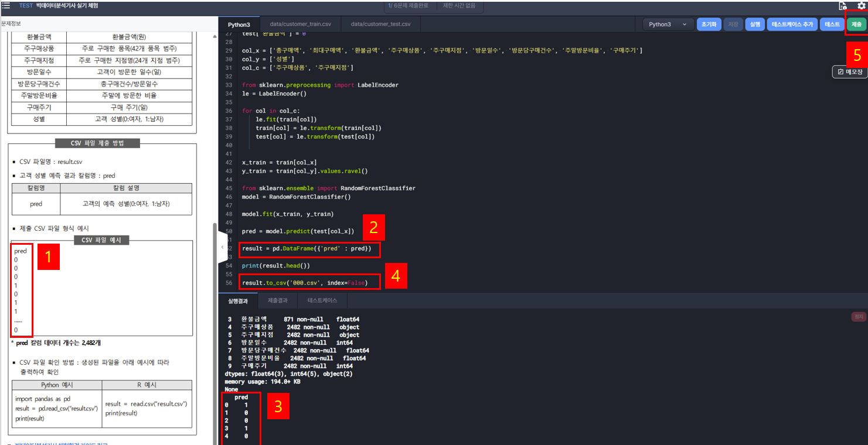
Task: Click the 환불금액 871 non-null output row
Action: [294, 320]
